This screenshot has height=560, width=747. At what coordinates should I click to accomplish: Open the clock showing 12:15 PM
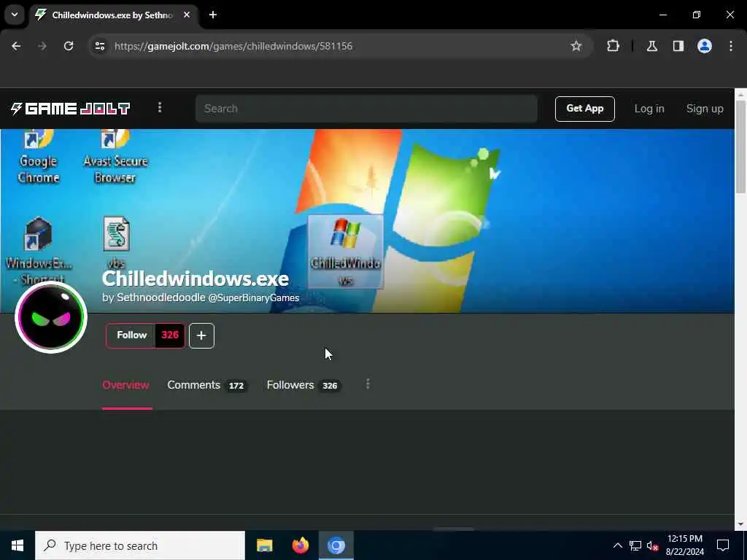685,545
